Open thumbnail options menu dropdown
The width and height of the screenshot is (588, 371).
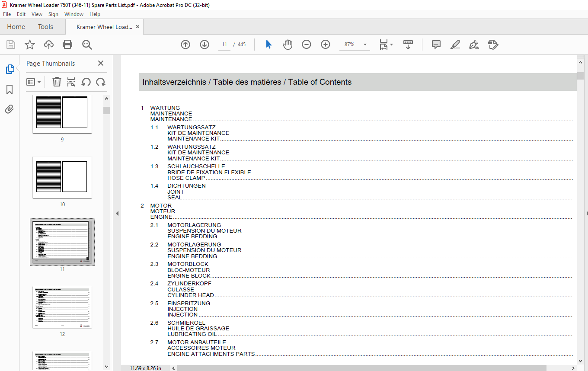point(34,82)
